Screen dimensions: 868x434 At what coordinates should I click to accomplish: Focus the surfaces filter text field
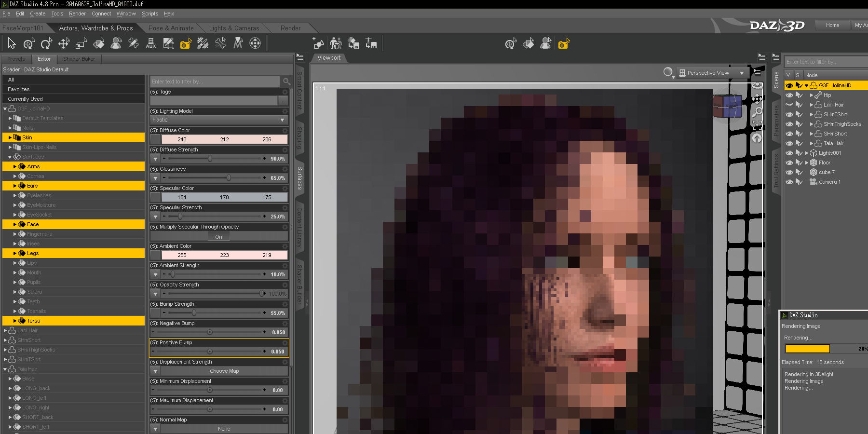click(215, 81)
